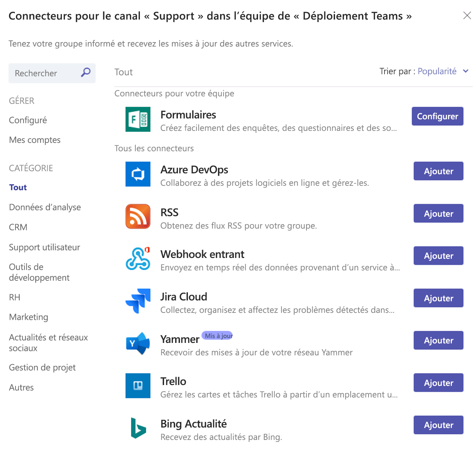Add the Jira Cloud connector
The image size is (476, 451).
click(x=438, y=298)
